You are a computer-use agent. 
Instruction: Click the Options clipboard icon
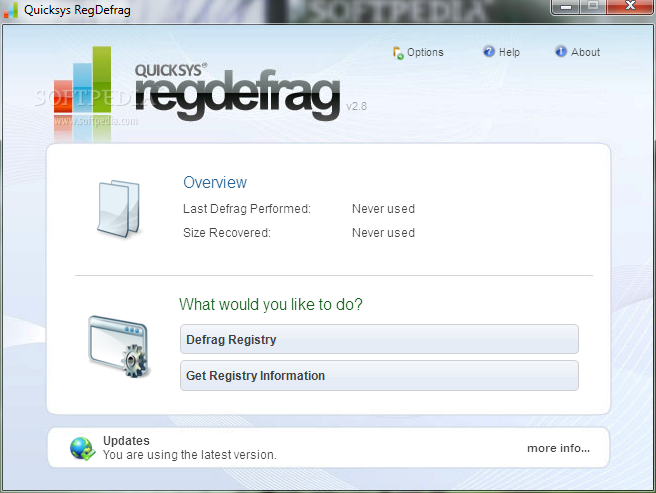coord(398,53)
